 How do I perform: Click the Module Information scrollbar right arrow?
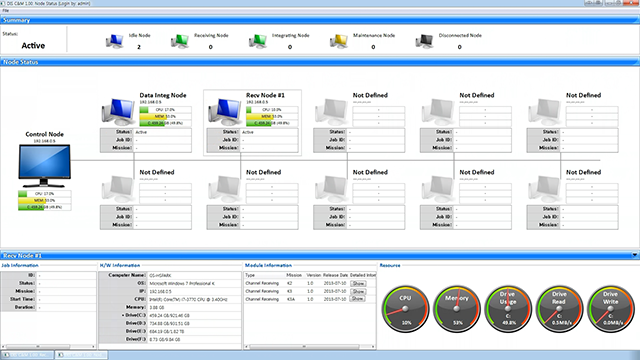[x=373, y=347]
